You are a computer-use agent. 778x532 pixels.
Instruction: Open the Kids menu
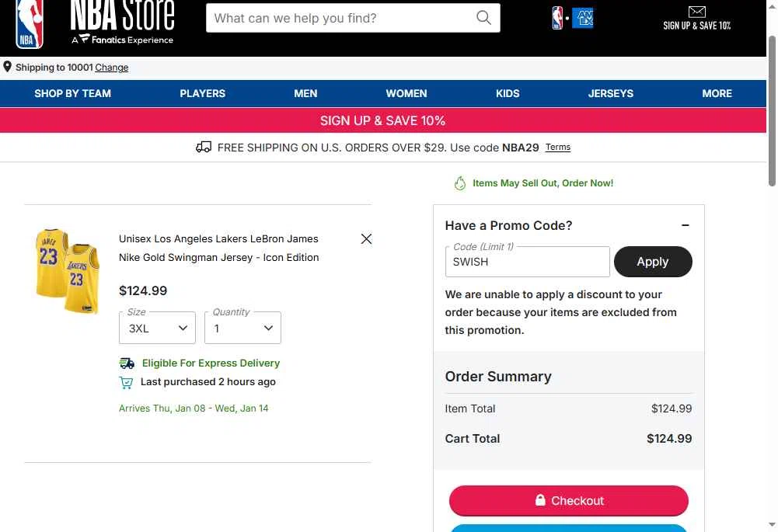(x=508, y=93)
